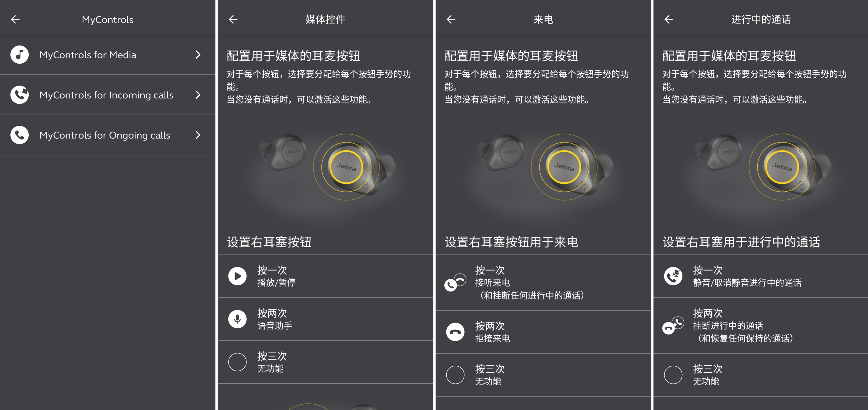Select empty circle for 按三次 in 媒体控件

point(237,362)
